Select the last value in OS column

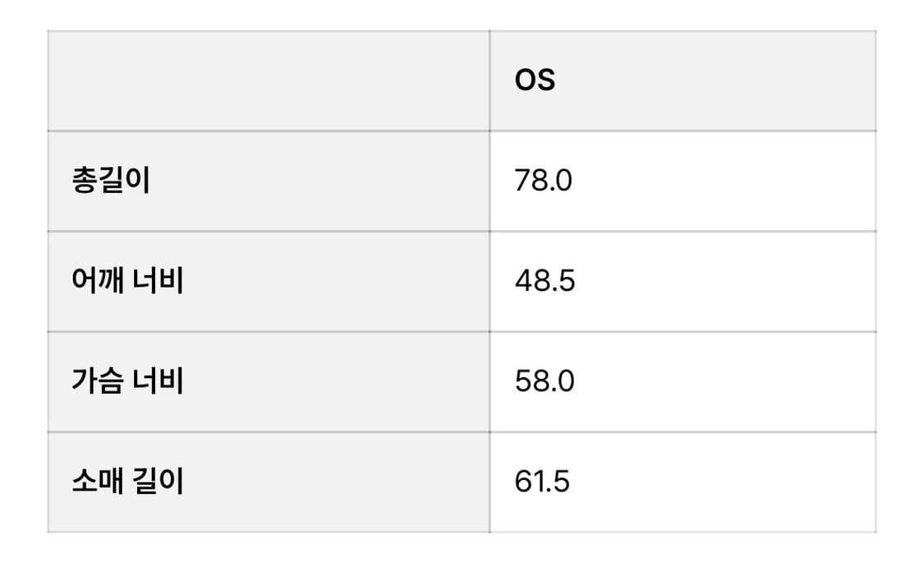click(542, 482)
